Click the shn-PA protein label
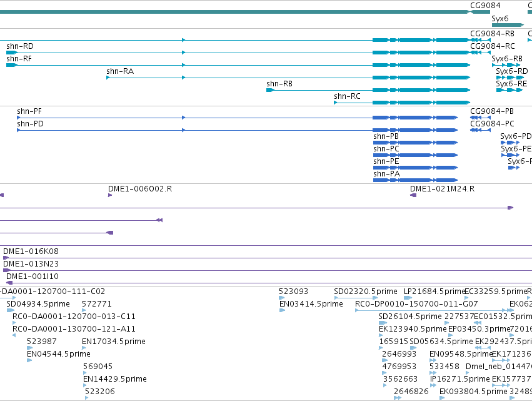 [x=387, y=174]
